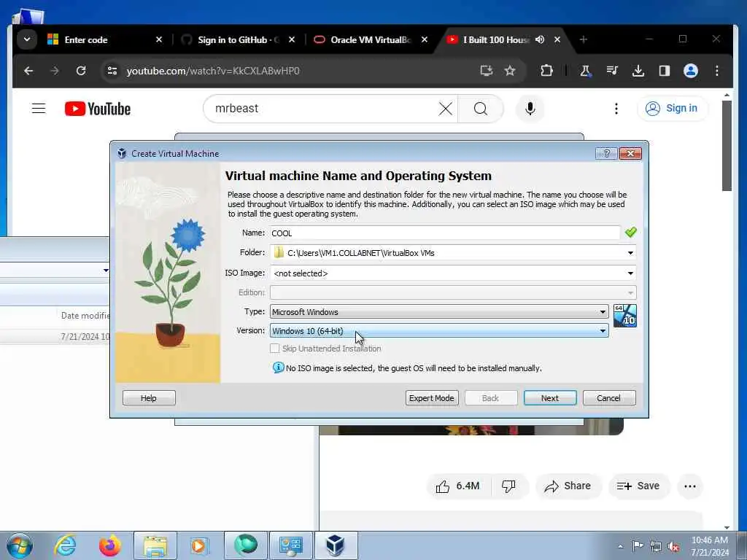Show hidden system tray icons
Image resolution: width=747 pixels, height=560 pixels.
pyautogui.click(x=620, y=546)
